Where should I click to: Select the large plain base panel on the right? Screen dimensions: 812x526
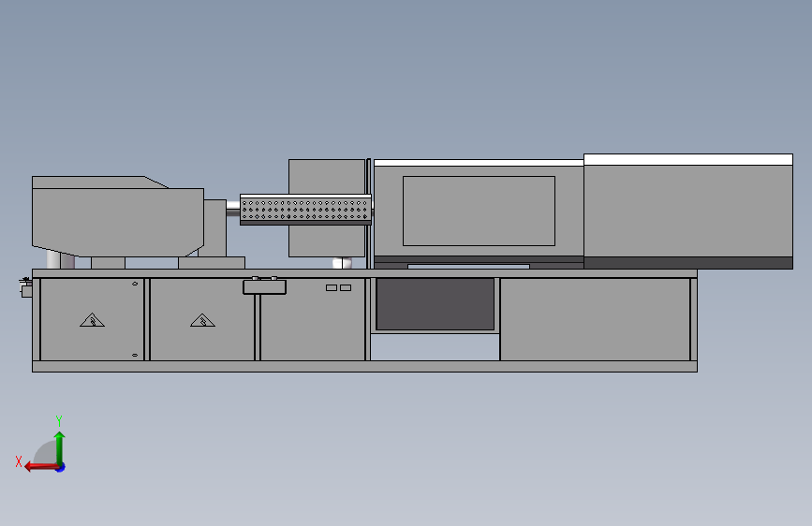pyautogui.click(x=595, y=319)
